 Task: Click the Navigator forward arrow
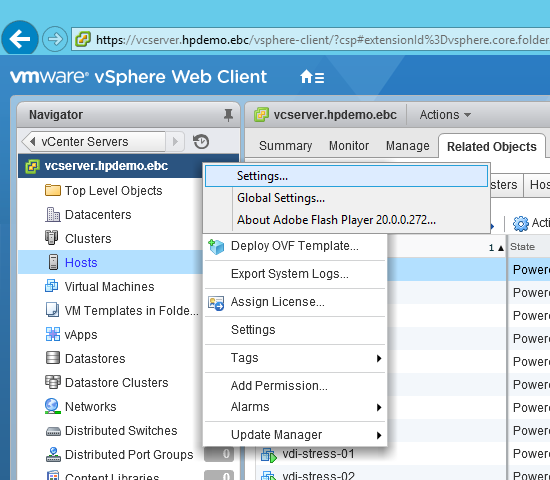(x=175, y=142)
